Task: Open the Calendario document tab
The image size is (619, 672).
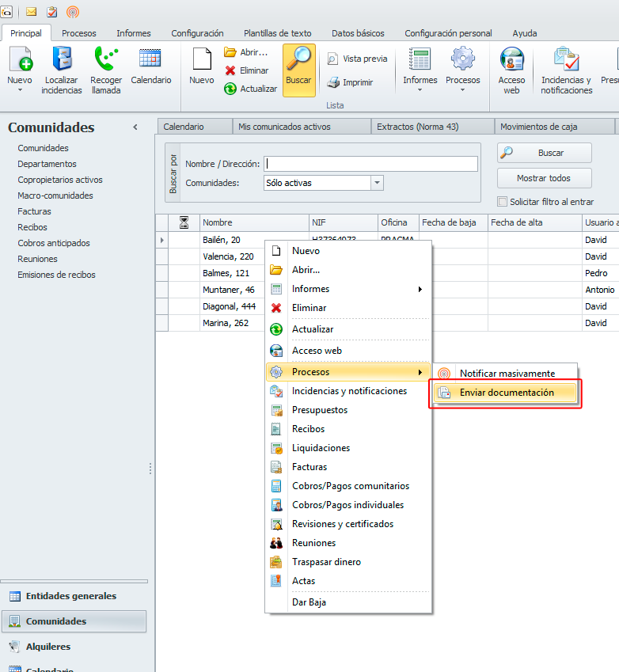Action: pos(195,127)
